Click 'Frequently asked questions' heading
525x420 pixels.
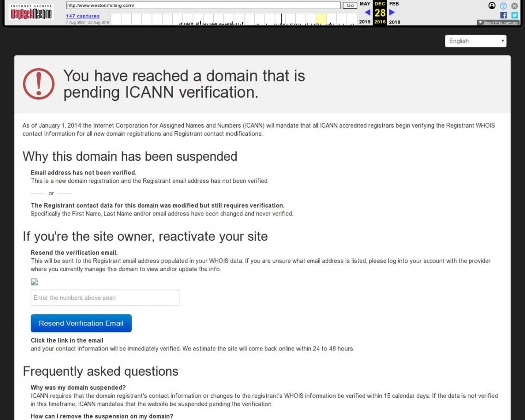pyautogui.click(x=100, y=372)
